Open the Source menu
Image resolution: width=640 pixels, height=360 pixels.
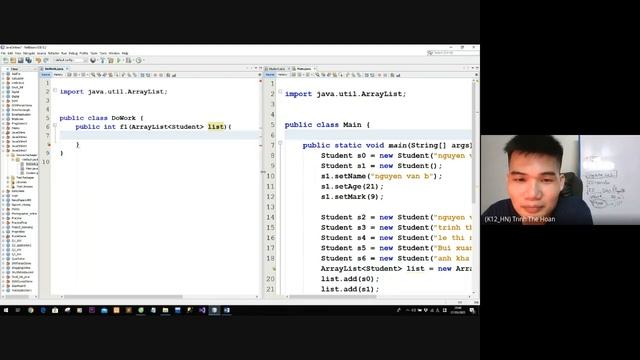pyautogui.click(x=41, y=53)
